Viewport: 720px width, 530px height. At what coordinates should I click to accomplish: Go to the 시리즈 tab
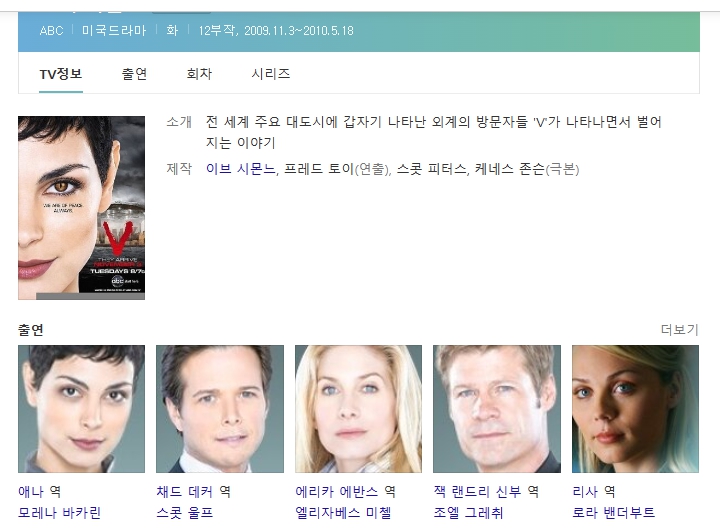point(270,74)
